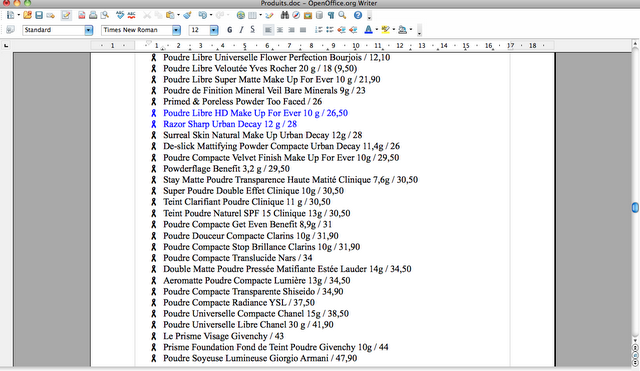640x371 pixels.
Task: Toggle italic formatting
Action: 241,30
